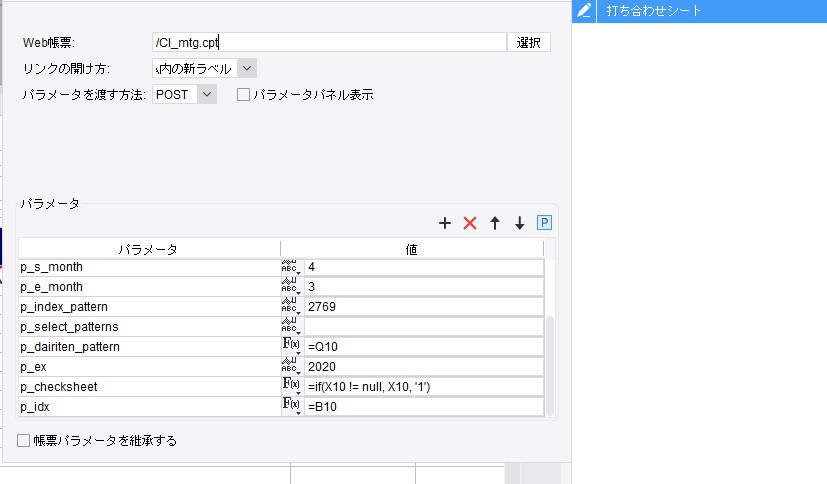
Task: Toggle 帳票パラメータを継承する checkbox
Action: tap(23, 440)
